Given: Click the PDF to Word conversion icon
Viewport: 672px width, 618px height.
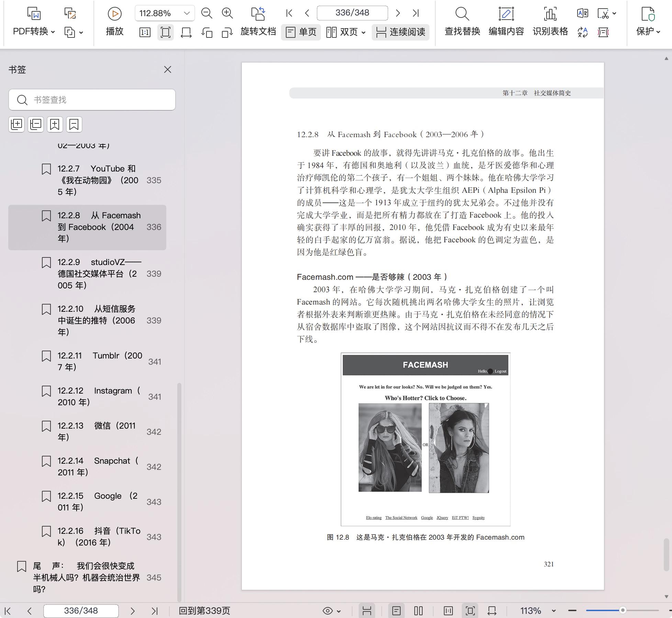Looking at the screenshot, I should [x=34, y=13].
